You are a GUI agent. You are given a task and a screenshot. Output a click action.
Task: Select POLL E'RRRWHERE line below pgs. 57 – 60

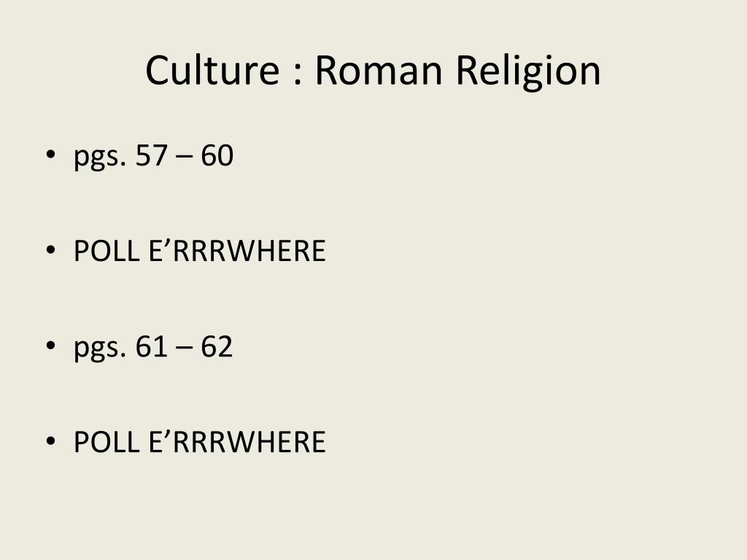pos(200,251)
